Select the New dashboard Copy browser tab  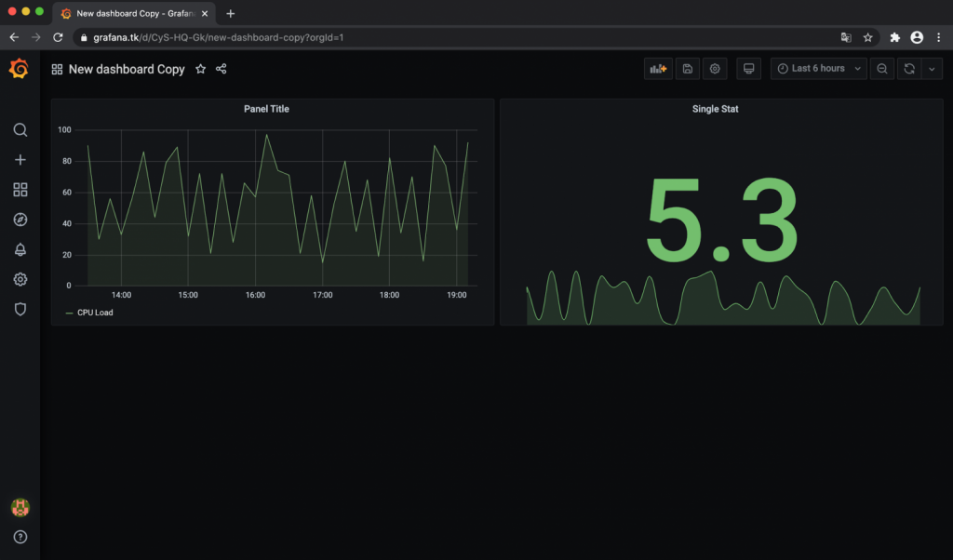pyautogui.click(x=130, y=14)
